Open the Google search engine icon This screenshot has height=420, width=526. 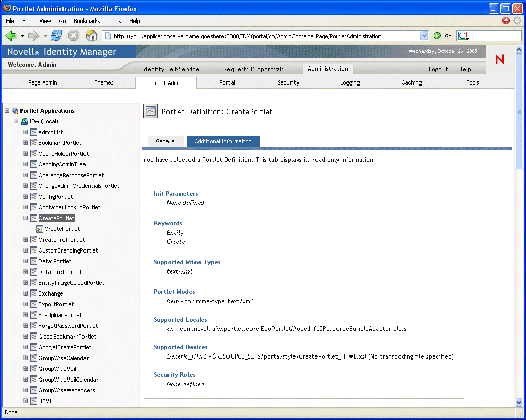click(x=464, y=36)
